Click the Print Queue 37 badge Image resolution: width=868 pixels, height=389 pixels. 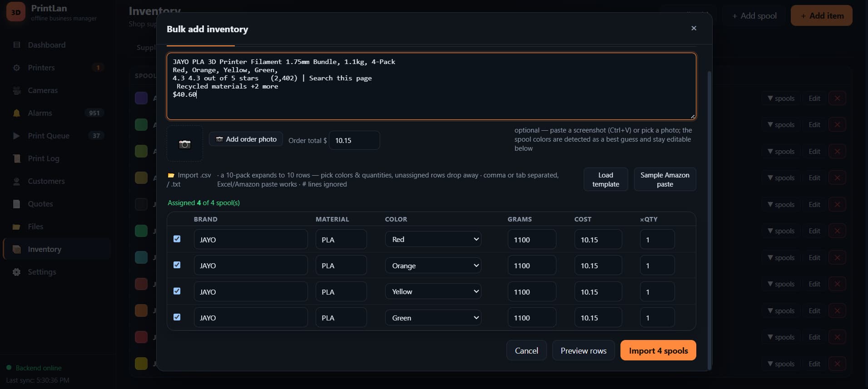[x=96, y=136]
